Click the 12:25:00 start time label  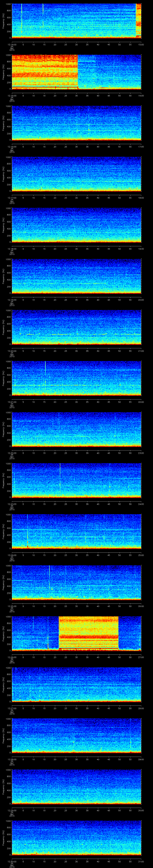pyautogui.click(x=12, y=606)
